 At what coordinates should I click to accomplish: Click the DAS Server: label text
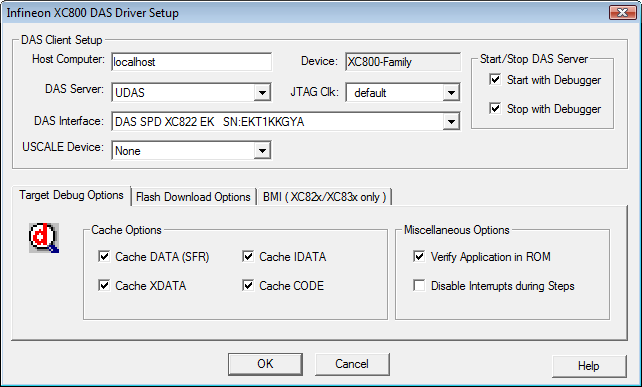[x=74, y=89]
